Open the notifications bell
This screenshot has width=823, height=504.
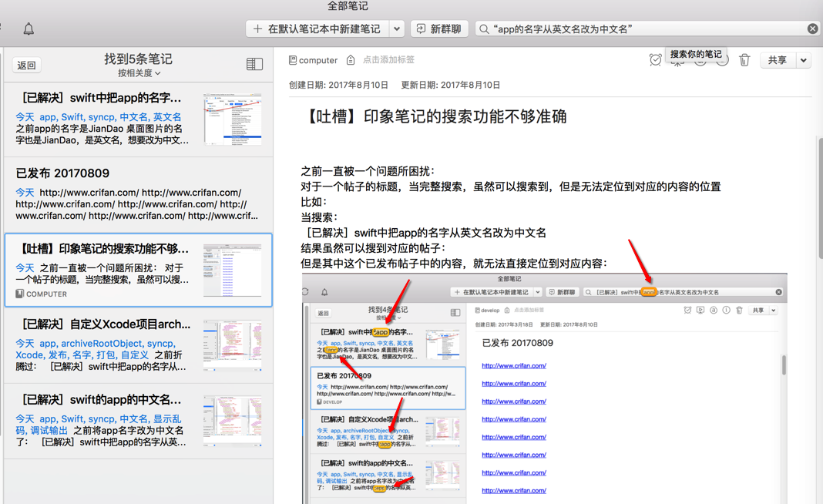click(29, 29)
